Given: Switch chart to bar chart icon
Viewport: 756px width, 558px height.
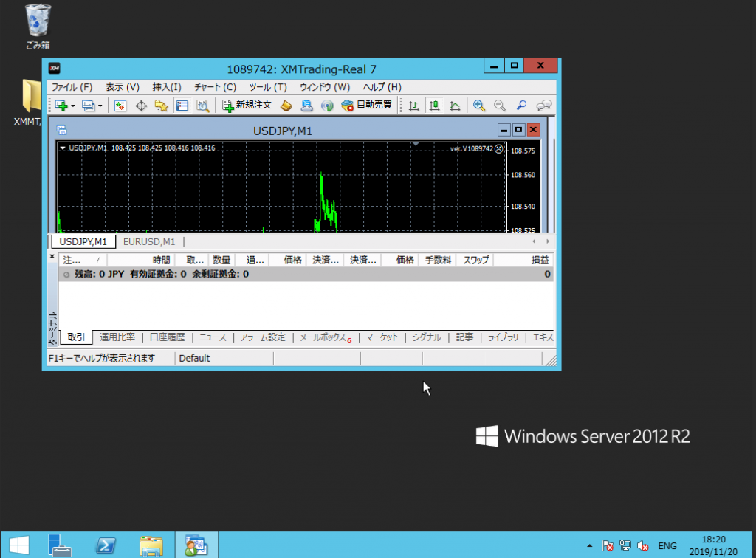Looking at the screenshot, I should tap(413, 106).
